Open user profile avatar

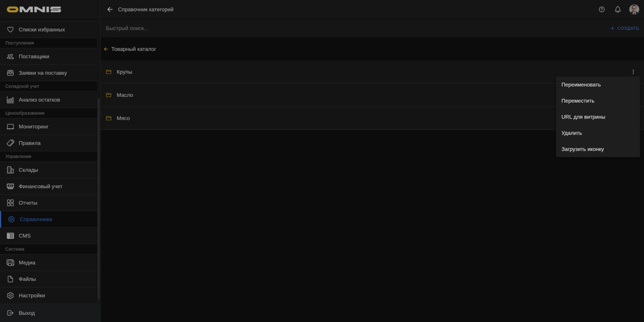[x=634, y=9]
